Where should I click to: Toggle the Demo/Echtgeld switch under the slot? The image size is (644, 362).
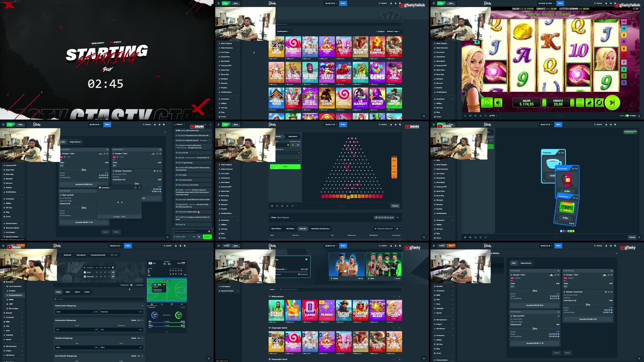[627, 116]
